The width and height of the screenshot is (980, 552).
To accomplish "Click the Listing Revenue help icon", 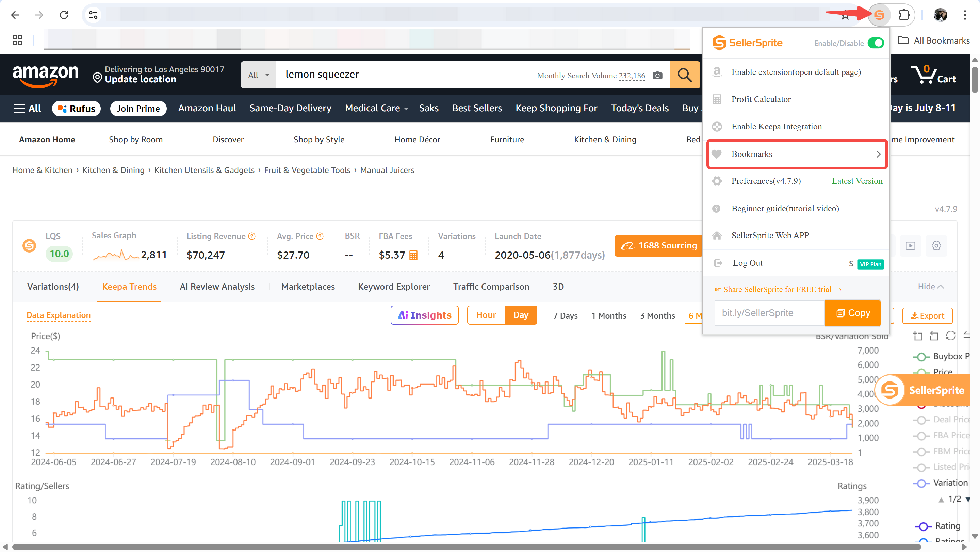I will tap(252, 236).
